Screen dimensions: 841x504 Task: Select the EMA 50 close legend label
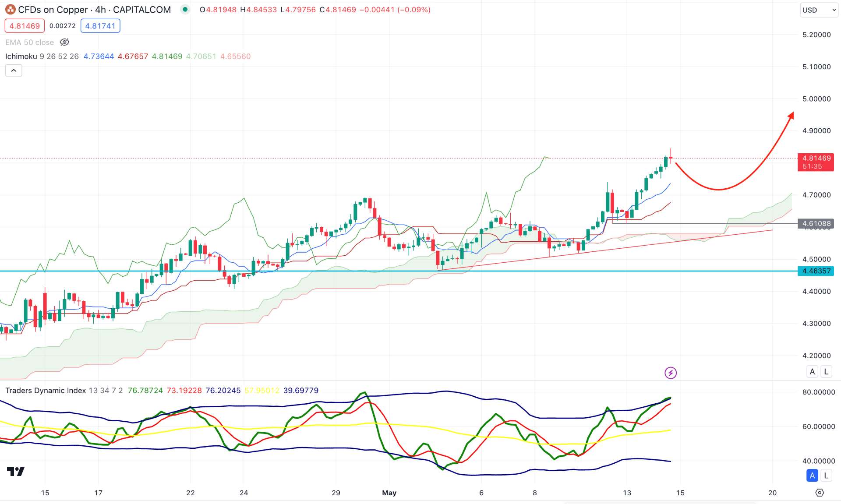pos(29,42)
